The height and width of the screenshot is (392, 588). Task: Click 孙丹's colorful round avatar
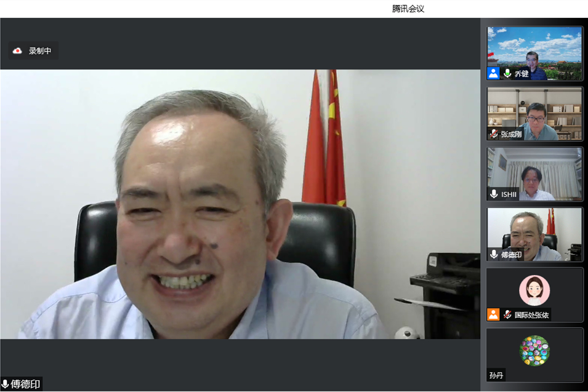534,350
